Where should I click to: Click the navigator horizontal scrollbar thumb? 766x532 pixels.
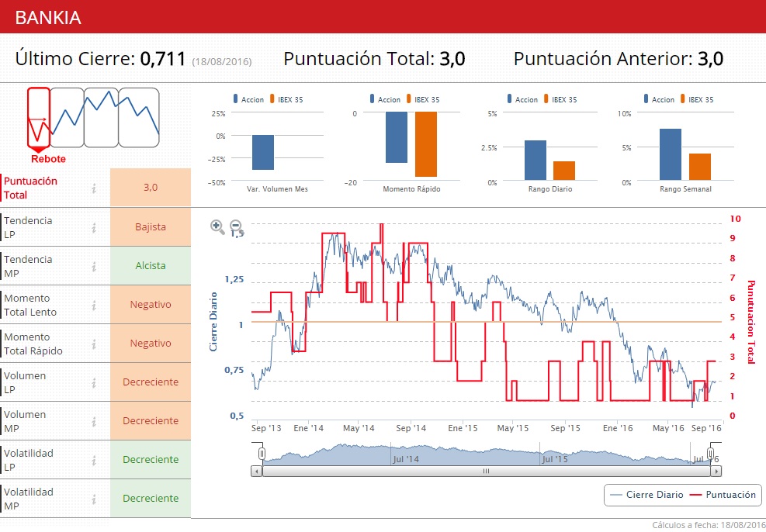pyautogui.click(x=486, y=471)
